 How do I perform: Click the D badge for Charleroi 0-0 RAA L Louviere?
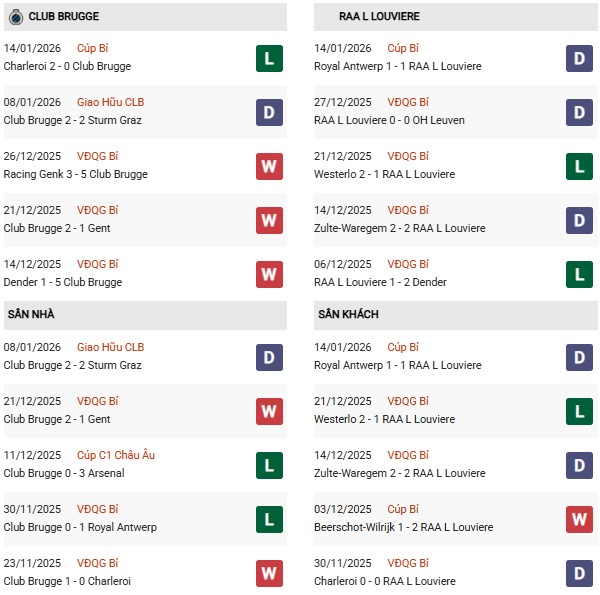(579, 573)
